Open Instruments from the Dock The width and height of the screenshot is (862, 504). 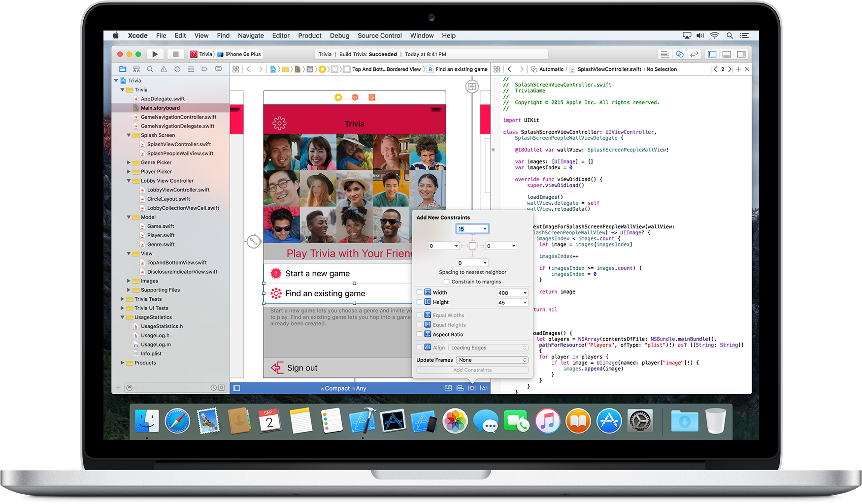pos(393,421)
